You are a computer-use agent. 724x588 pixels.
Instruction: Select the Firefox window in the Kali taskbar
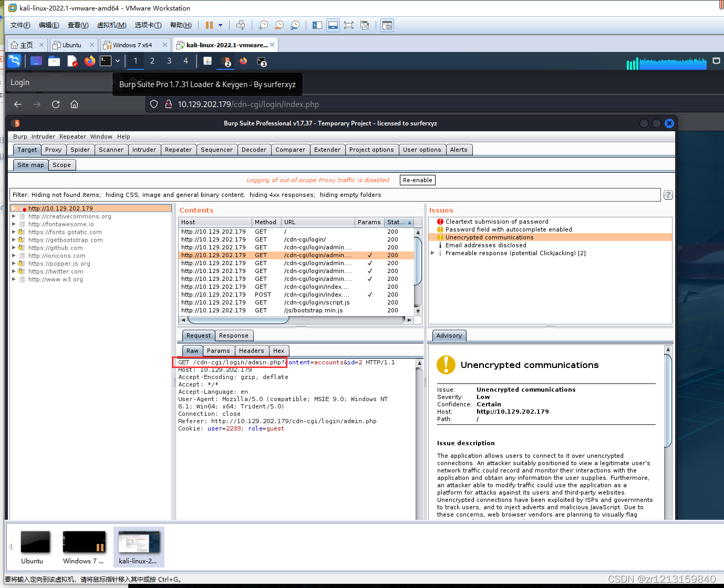coord(243,61)
